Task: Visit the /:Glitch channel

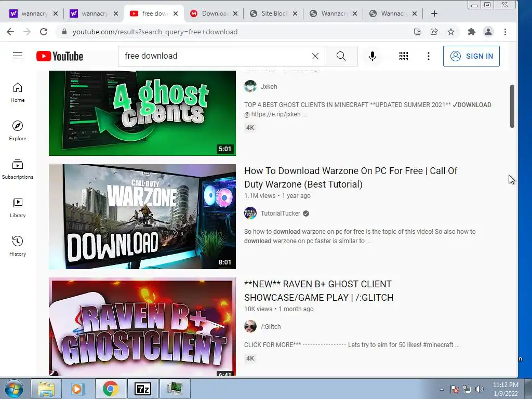Action: click(x=270, y=327)
